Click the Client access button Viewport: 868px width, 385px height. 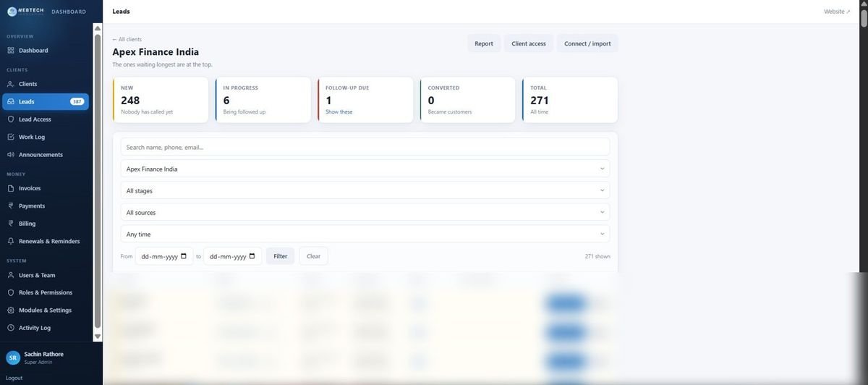(x=529, y=43)
